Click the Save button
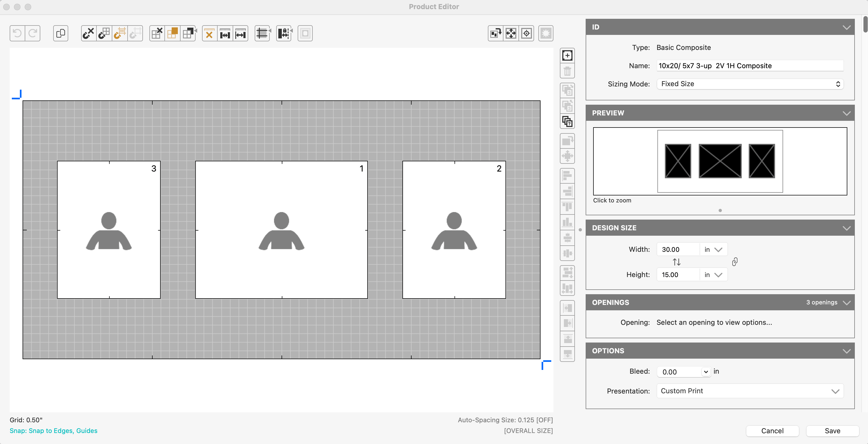The image size is (868, 444). click(x=832, y=431)
